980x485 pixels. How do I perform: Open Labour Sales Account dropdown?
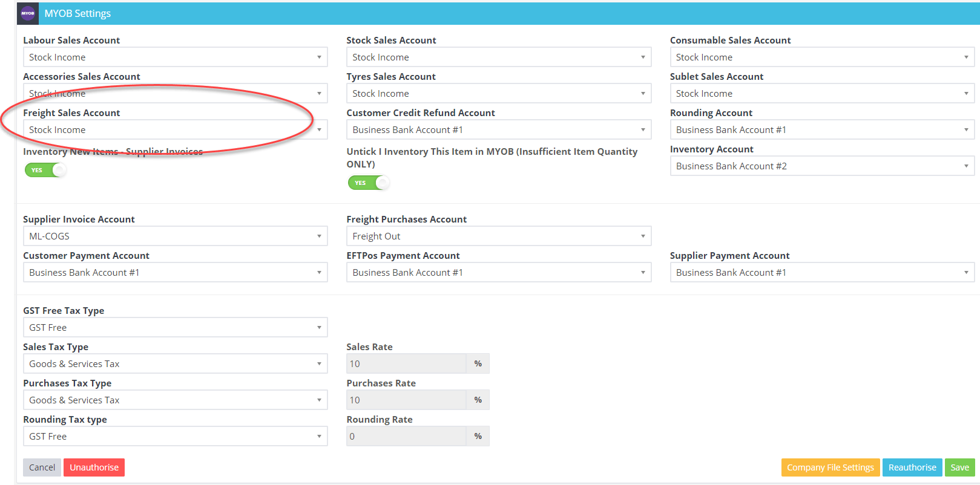[176, 57]
